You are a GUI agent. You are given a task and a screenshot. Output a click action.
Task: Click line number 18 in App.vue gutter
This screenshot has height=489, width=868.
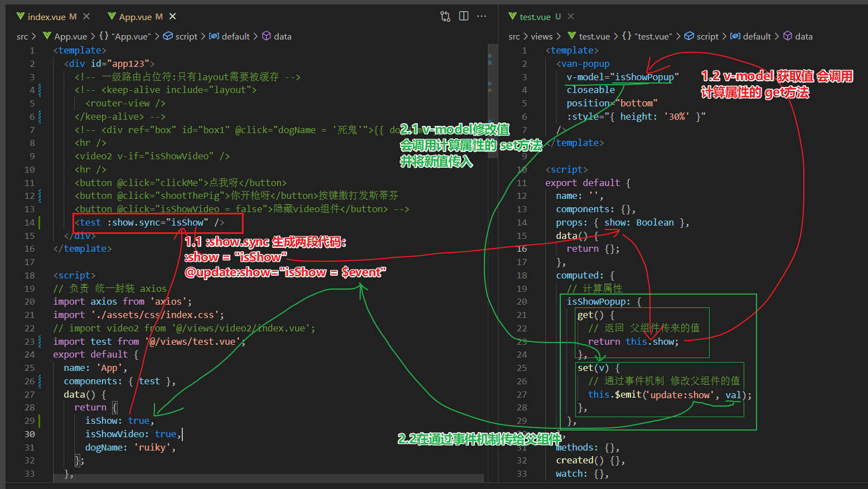30,275
